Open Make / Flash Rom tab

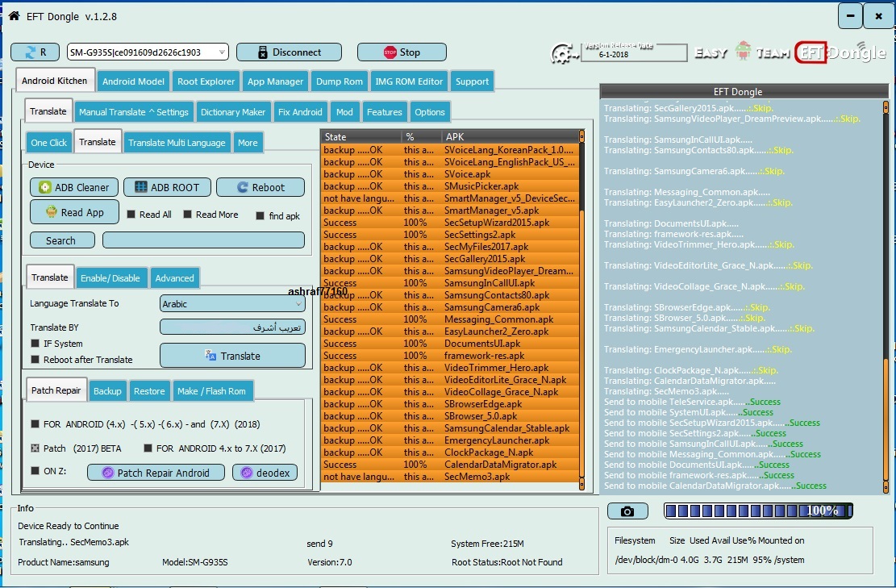[211, 391]
